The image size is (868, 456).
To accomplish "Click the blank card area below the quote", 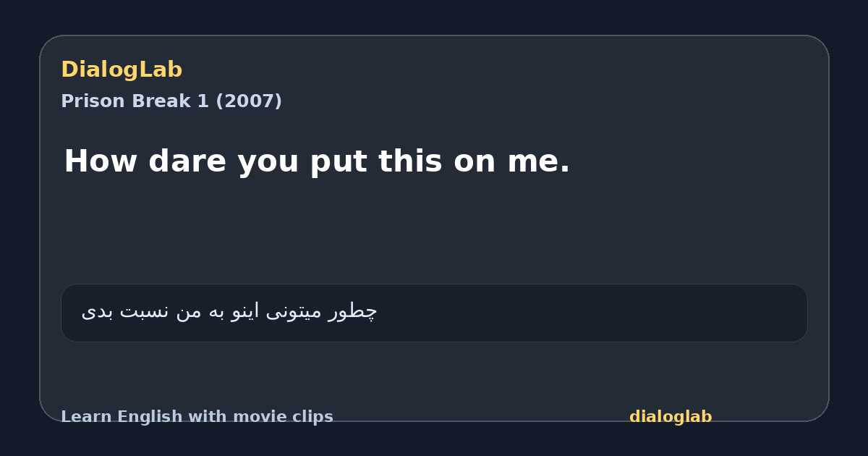I will pyautogui.click(x=434, y=232).
